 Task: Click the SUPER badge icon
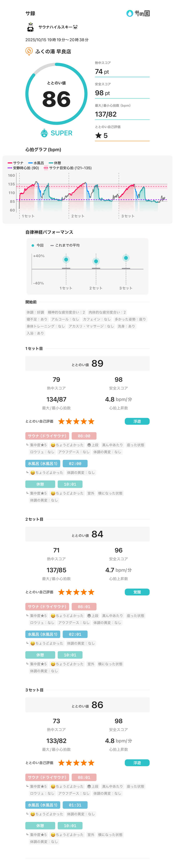coord(44,133)
